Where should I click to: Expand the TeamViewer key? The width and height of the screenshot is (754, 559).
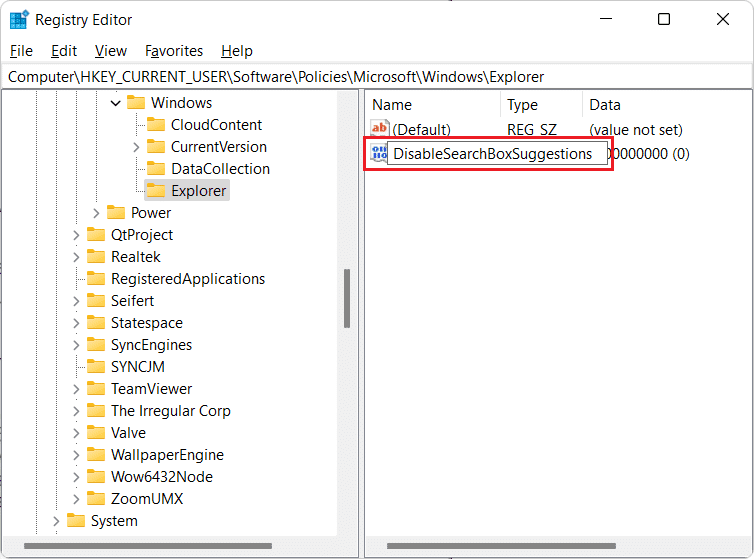pyautogui.click(x=76, y=389)
